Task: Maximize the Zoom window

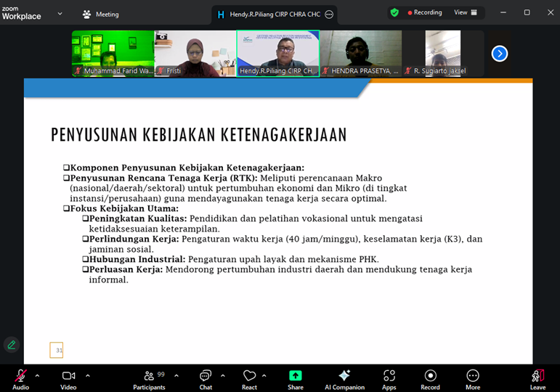Action: pos(527,12)
